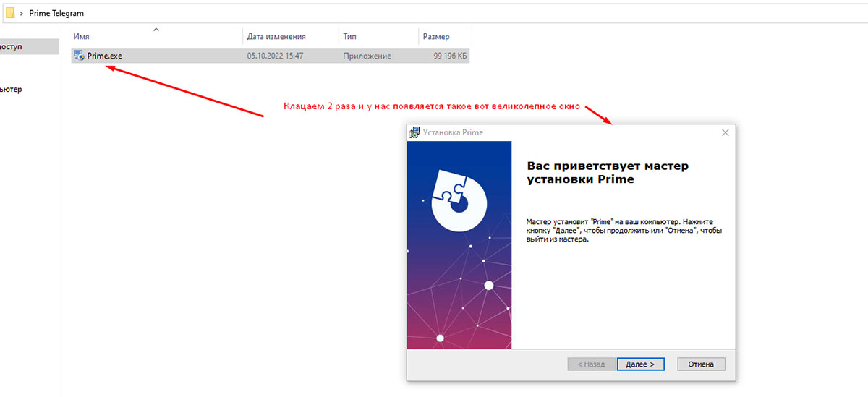The width and height of the screenshot is (868, 397).
Task: Click the sort arrow above the Имя column
Action: 156,30
